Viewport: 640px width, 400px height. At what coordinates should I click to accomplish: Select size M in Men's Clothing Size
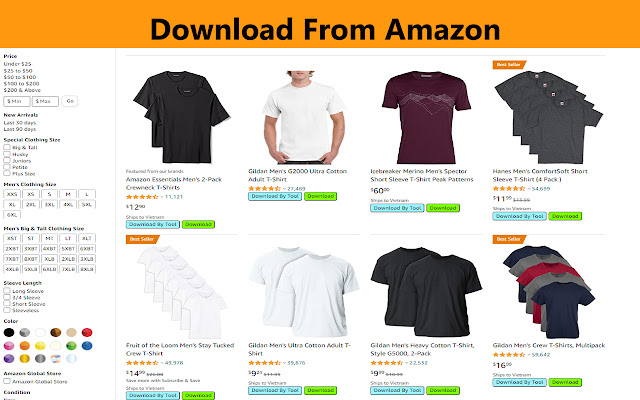68,194
